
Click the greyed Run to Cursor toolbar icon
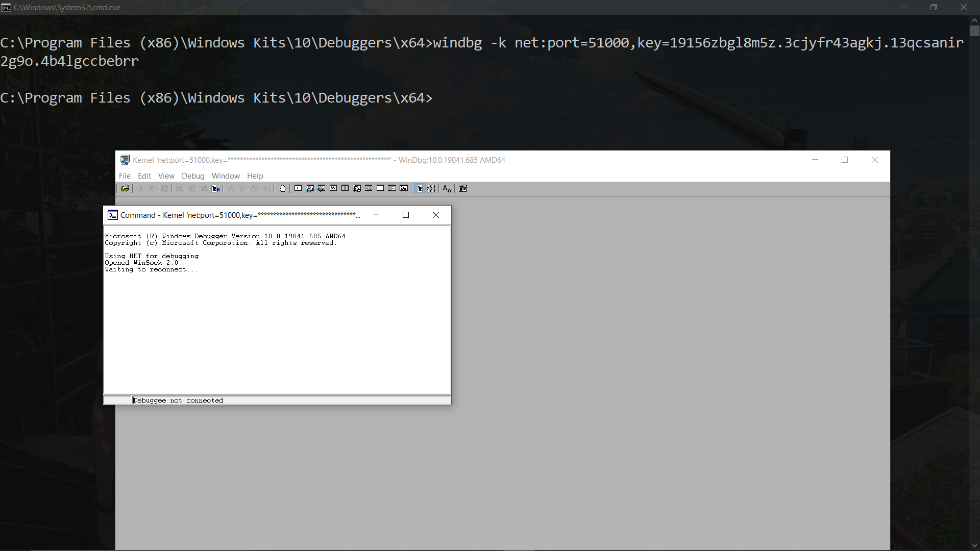tap(266, 189)
